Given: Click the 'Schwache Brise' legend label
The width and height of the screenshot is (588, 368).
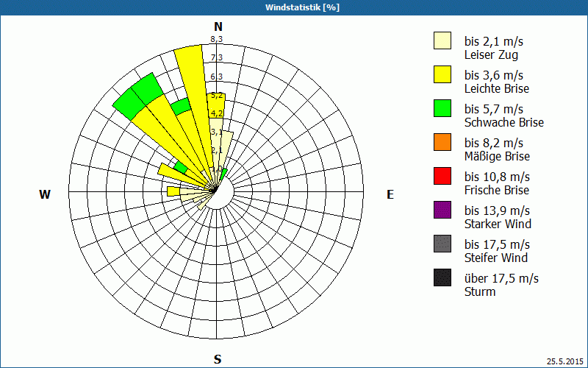Looking at the screenshot, I should [x=504, y=122].
